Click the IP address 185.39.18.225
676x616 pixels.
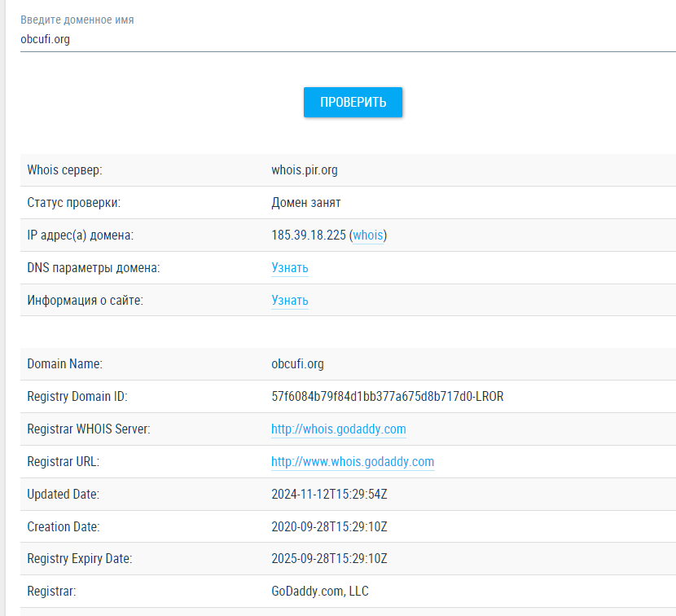point(310,235)
